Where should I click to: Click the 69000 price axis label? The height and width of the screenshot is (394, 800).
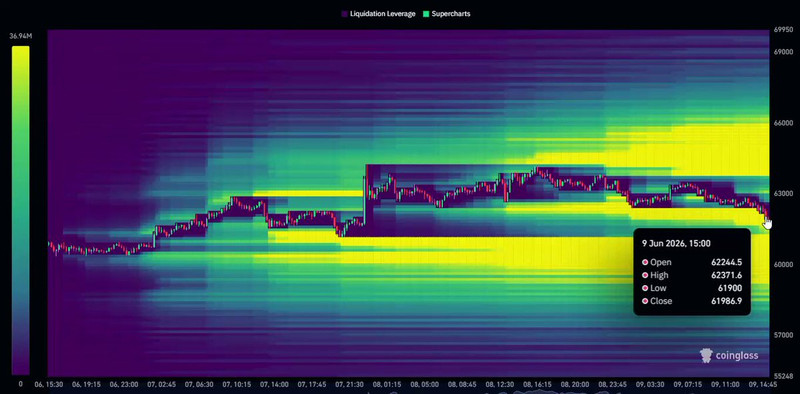(783, 52)
